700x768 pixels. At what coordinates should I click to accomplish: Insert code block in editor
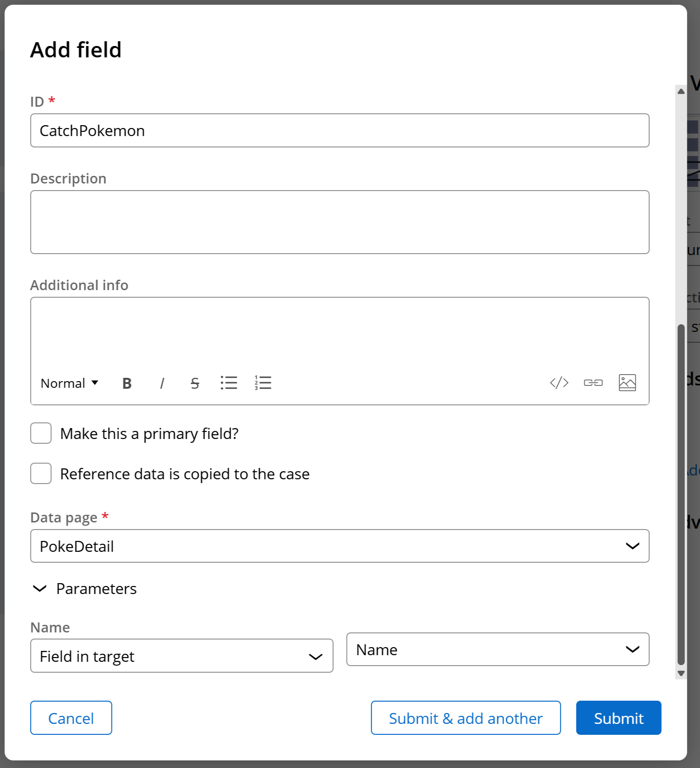click(559, 383)
